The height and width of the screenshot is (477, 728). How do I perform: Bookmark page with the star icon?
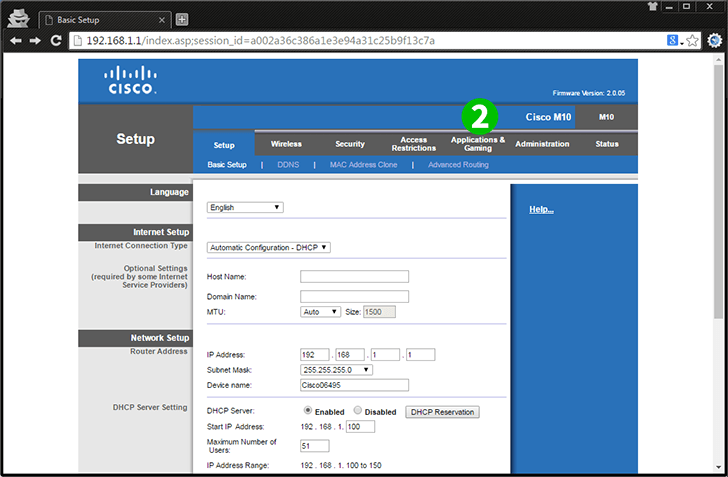click(692, 41)
